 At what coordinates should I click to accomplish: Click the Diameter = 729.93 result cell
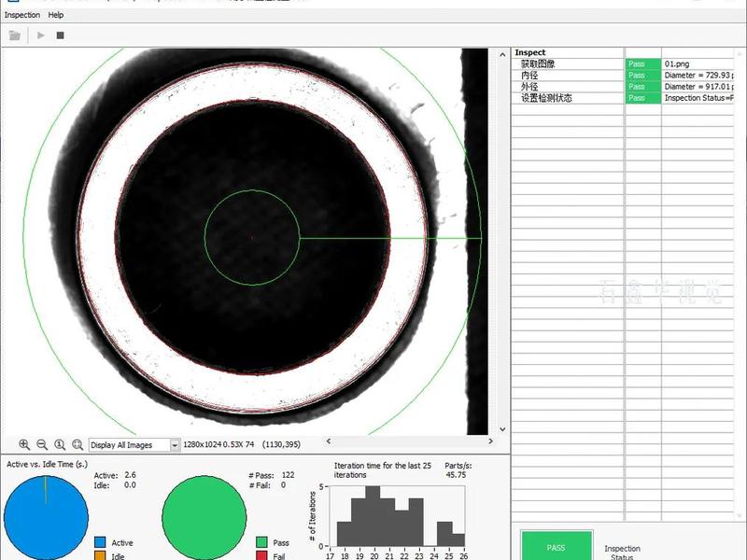pyautogui.click(x=698, y=76)
